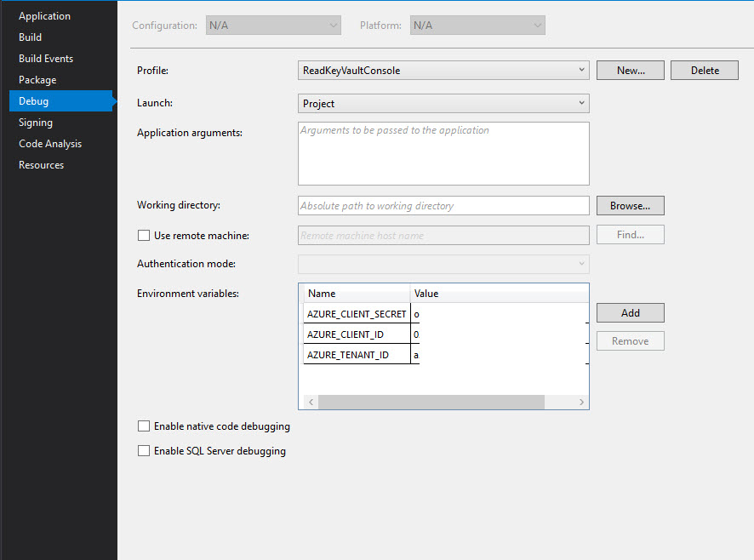Screen dimensions: 754x560
Task: Switch to the Build tab
Action: (x=31, y=37)
